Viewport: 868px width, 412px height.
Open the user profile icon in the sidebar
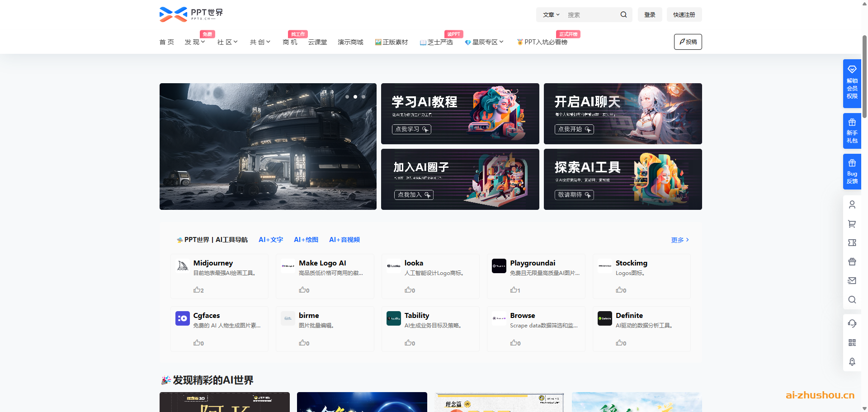(852, 204)
